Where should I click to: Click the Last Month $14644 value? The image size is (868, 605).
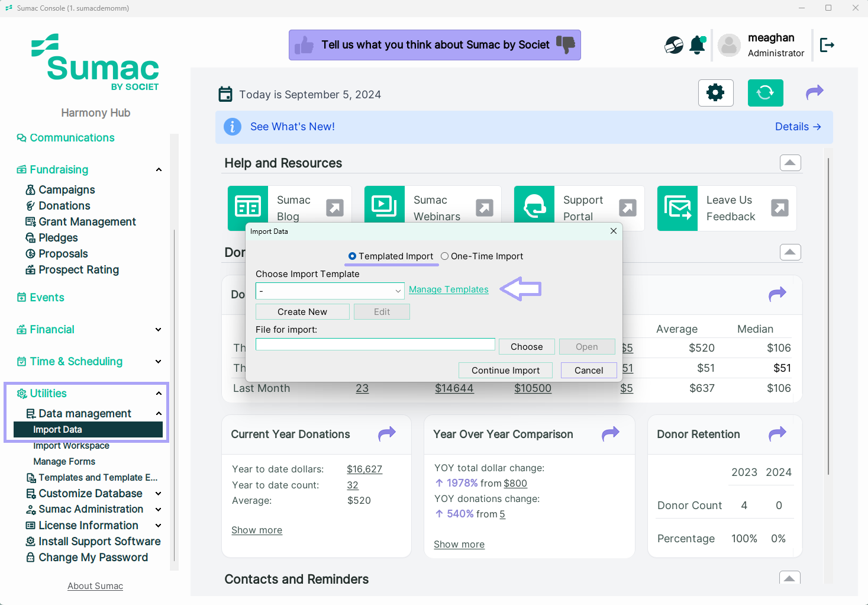[x=454, y=388]
